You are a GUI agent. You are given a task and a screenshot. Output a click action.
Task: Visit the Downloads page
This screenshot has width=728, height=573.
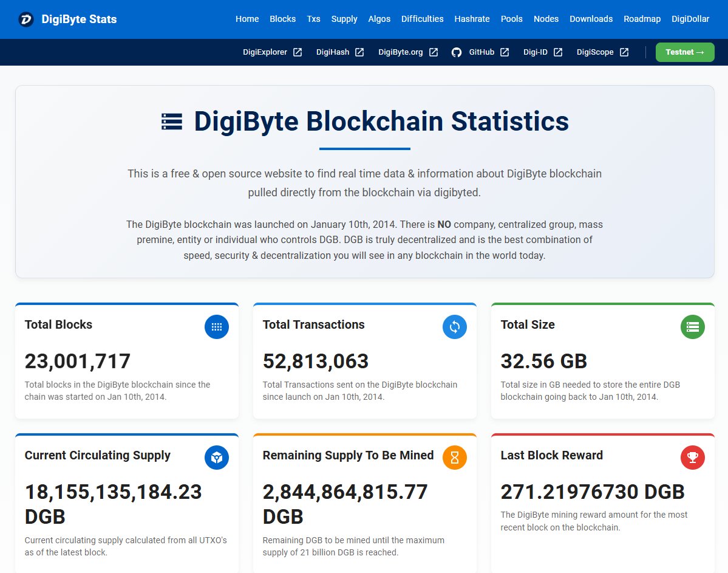[x=591, y=19]
